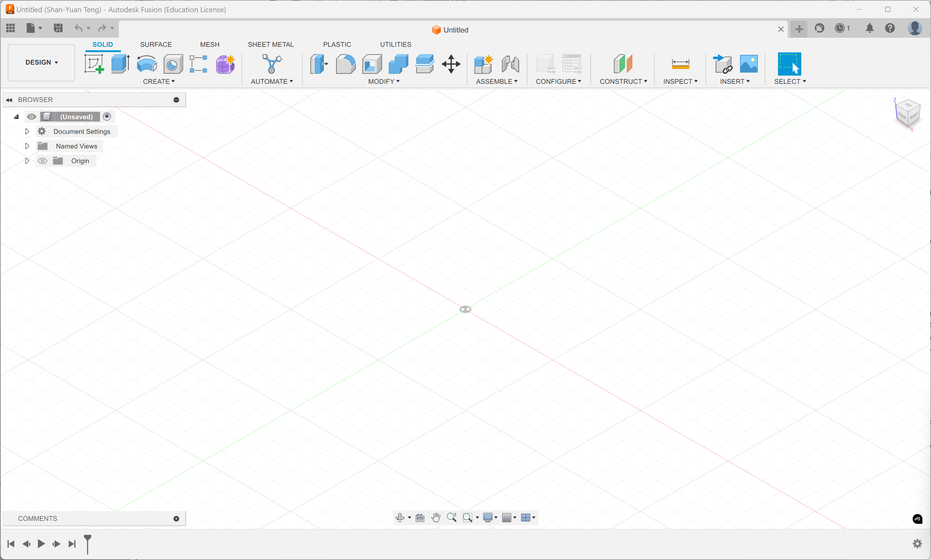Expand the Document Settings tree node

[27, 131]
